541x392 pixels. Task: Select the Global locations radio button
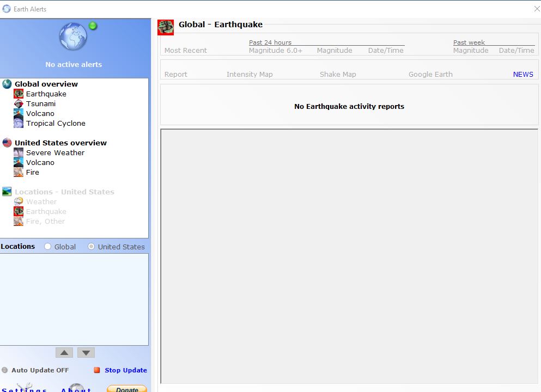pyautogui.click(x=47, y=247)
